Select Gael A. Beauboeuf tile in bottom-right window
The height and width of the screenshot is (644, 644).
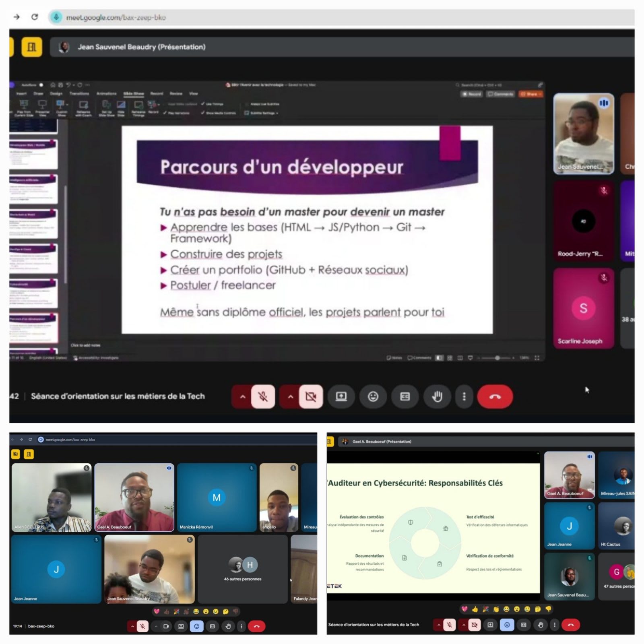click(x=569, y=475)
